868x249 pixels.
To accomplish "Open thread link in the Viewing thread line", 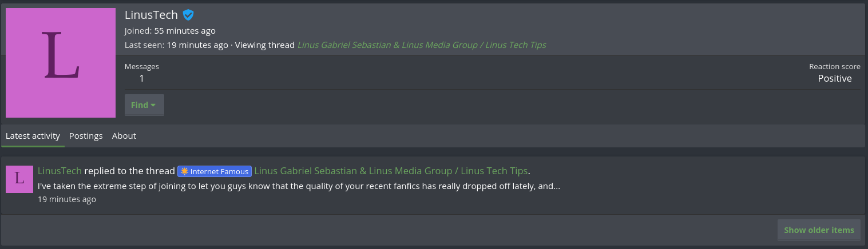I will 422,45.
